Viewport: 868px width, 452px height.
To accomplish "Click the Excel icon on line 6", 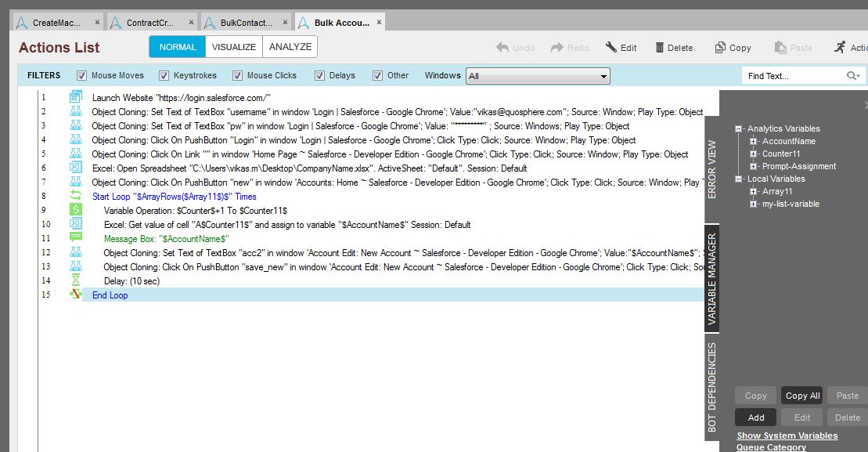I will tap(76, 168).
